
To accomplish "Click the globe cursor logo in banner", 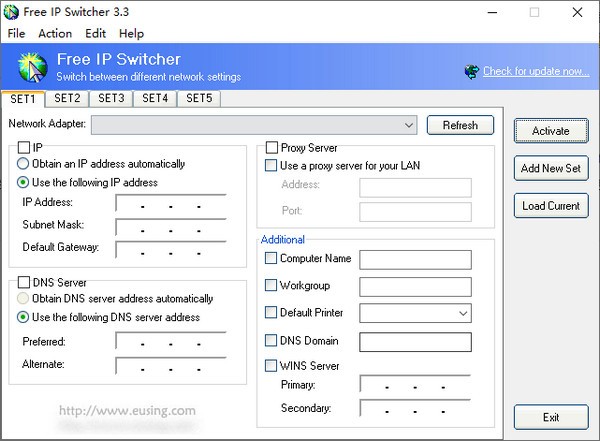I will (x=33, y=67).
